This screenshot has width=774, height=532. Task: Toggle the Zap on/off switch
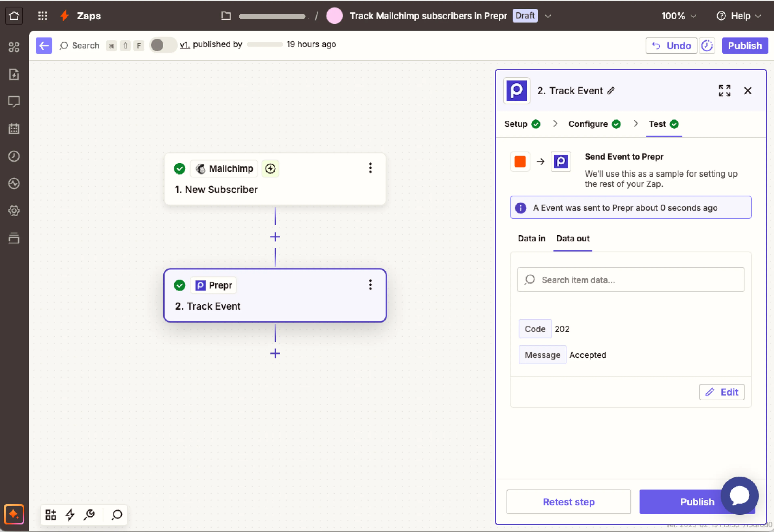tap(163, 45)
